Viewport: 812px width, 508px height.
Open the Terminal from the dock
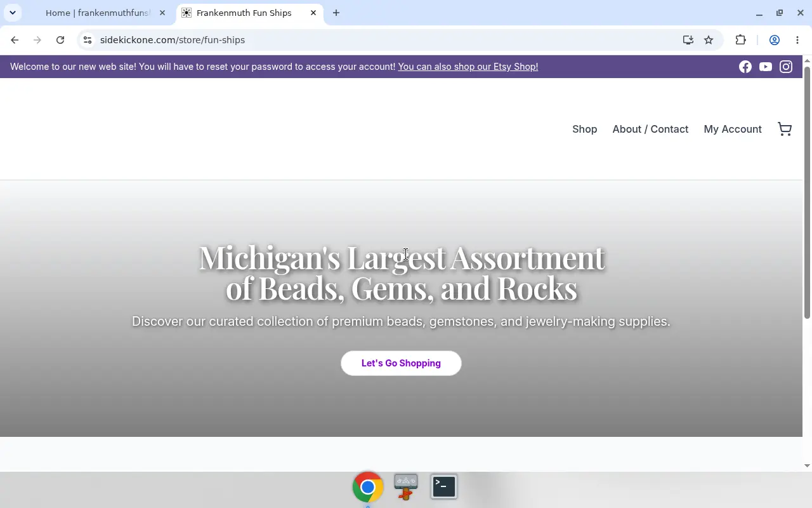click(444, 487)
